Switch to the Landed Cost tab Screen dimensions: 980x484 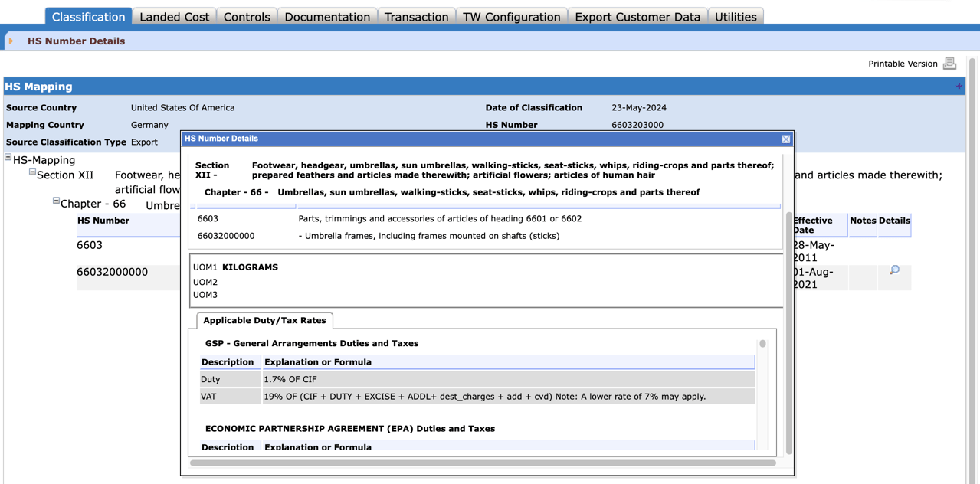174,17
